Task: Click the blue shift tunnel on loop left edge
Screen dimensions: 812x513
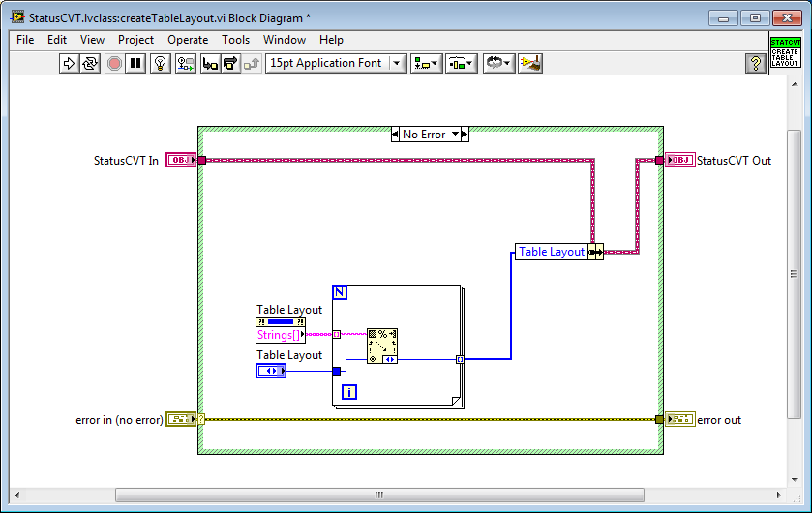Action: point(337,371)
